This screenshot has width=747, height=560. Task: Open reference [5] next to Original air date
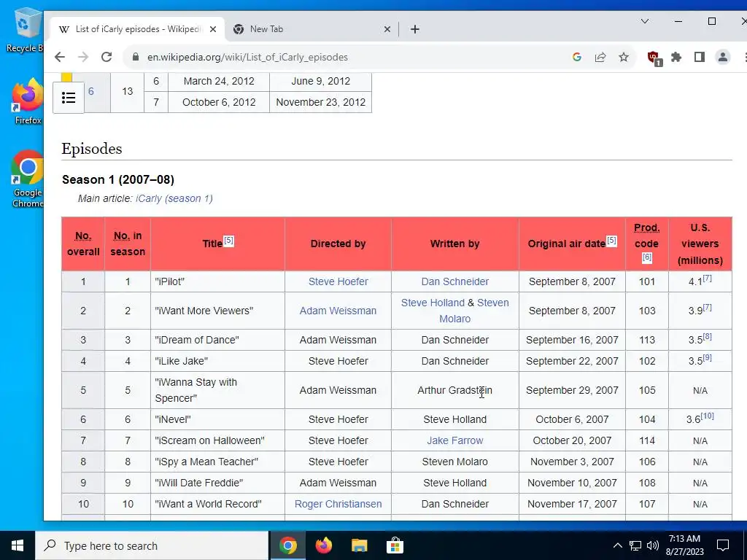click(612, 241)
